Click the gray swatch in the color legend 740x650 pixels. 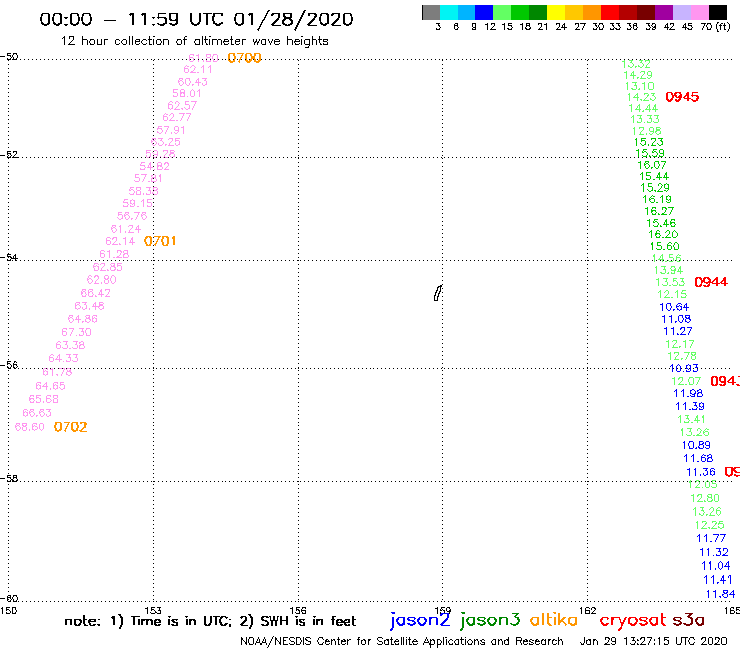click(431, 12)
